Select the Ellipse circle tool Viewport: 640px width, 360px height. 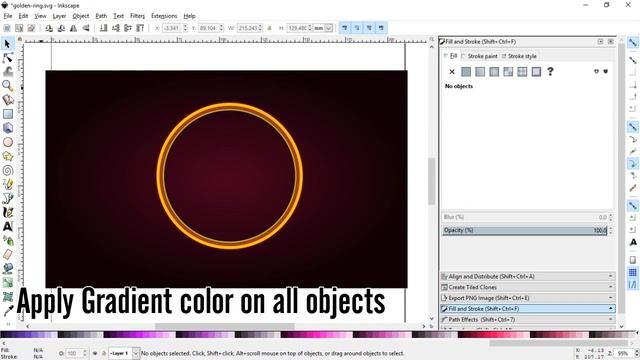[7, 142]
